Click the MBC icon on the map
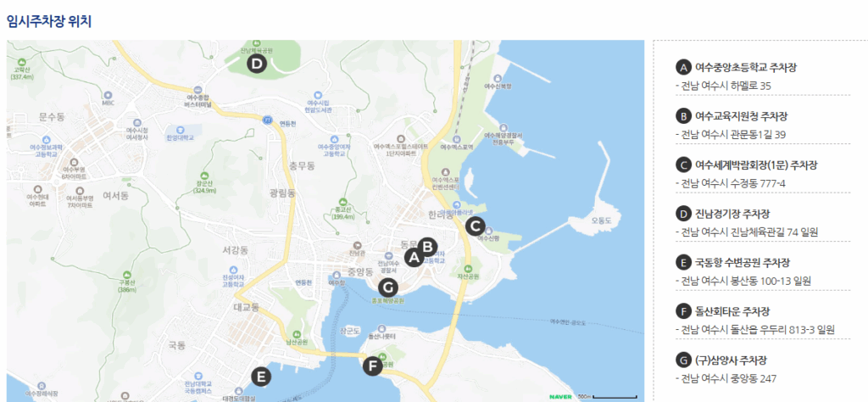The image size is (868, 402). (108, 94)
